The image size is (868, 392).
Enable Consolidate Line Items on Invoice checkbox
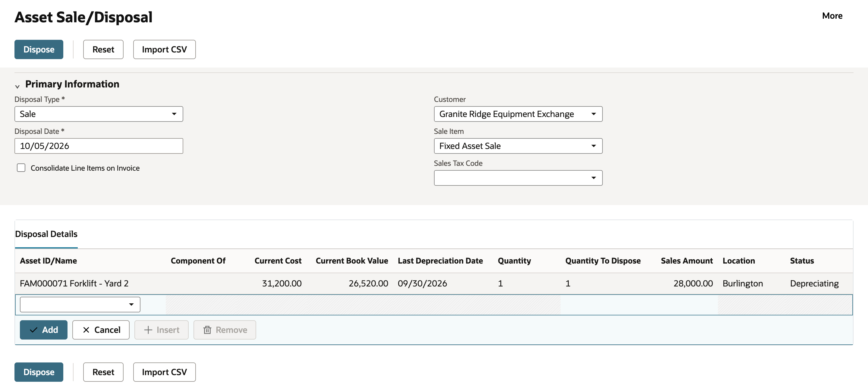pyautogui.click(x=21, y=168)
